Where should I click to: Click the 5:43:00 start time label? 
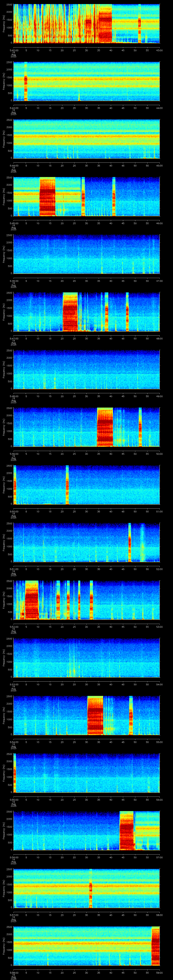pos(14,108)
